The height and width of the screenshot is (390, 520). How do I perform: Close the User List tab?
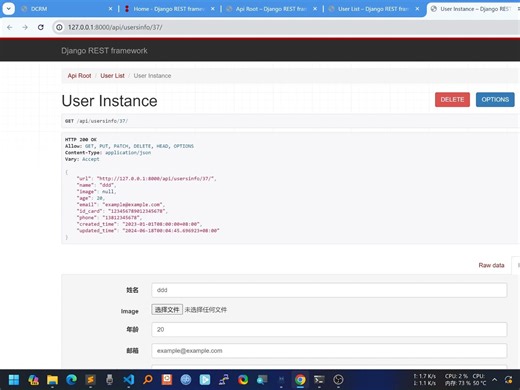click(417, 9)
